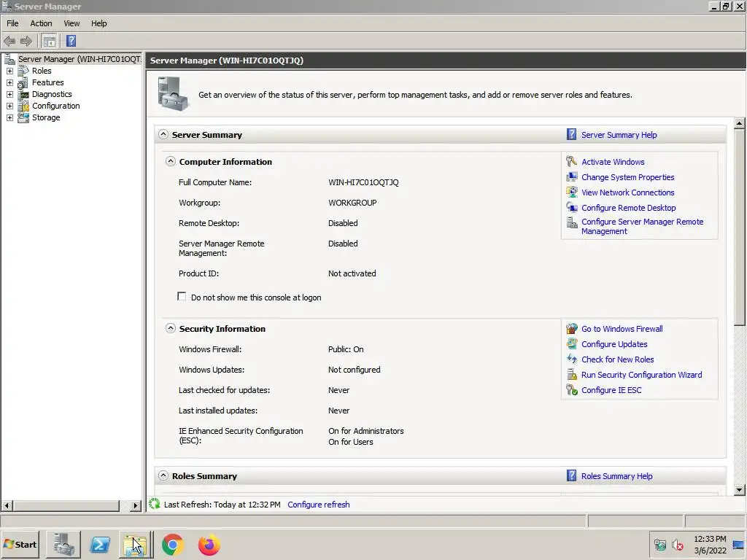
Task: Expand the Storage tree node
Action: tap(9, 117)
